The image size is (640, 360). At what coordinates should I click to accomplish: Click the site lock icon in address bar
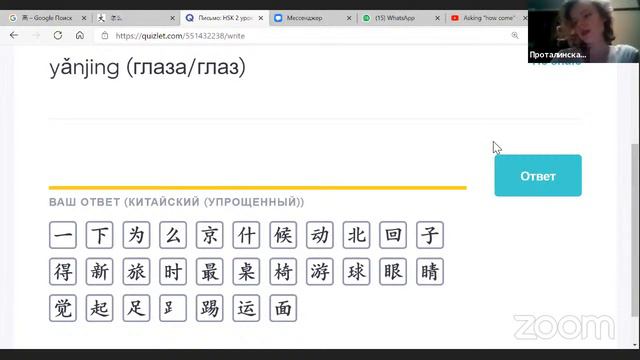(105, 36)
